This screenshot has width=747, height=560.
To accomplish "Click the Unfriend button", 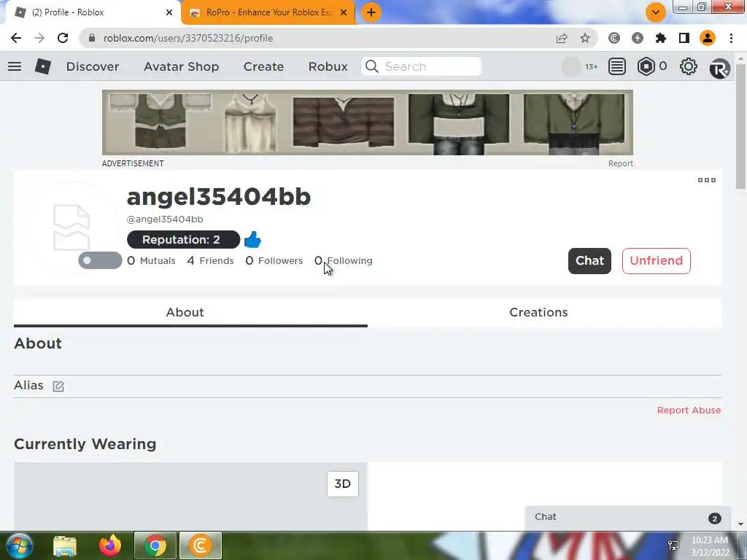I will point(656,260).
